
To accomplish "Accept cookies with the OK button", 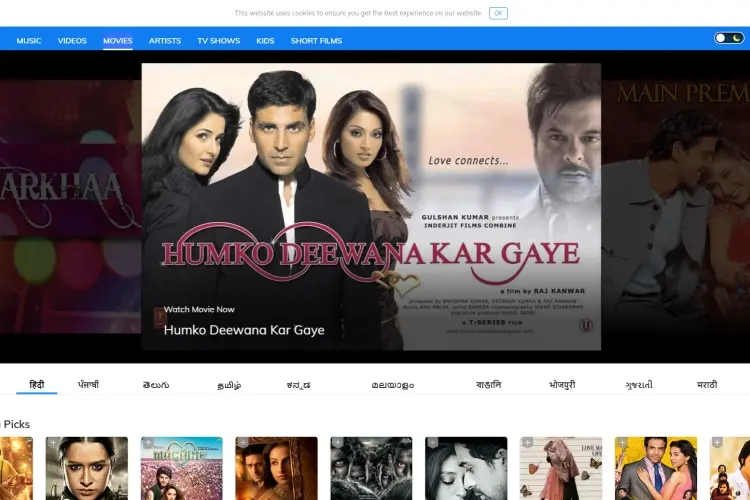I will point(498,13).
